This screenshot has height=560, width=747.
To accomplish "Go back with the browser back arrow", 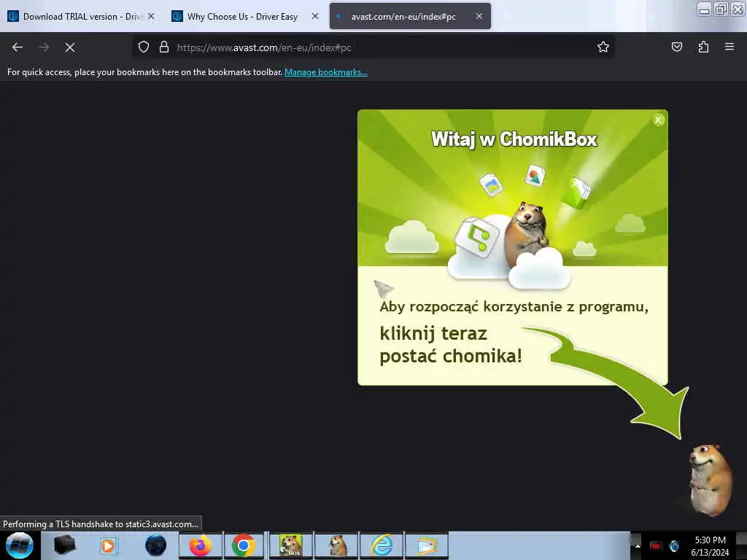I will pos(18,47).
